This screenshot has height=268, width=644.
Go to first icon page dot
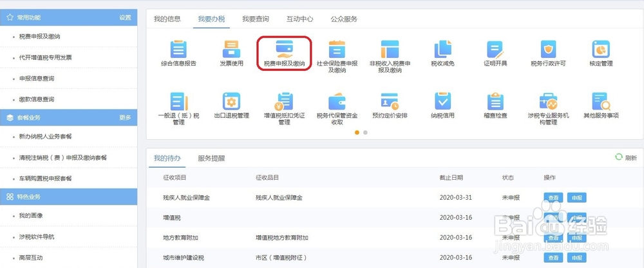pyautogui.click(x=357, y=132)
